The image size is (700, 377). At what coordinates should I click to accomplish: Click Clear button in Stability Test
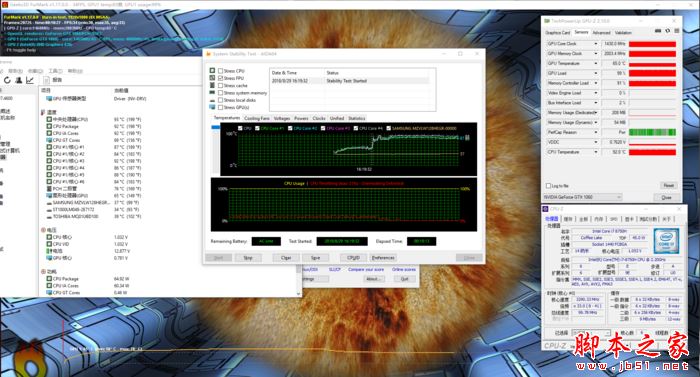[x=286, y=258]
